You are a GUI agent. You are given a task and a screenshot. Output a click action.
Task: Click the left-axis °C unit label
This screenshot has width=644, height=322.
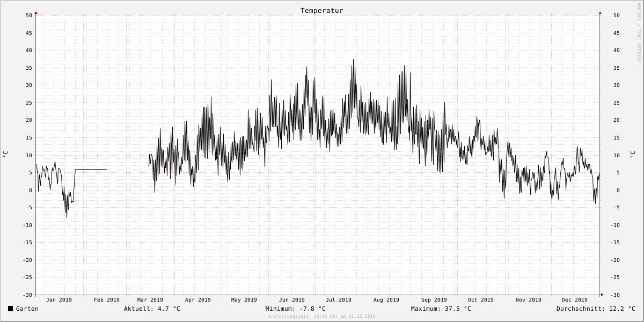(x=5, y=155)
